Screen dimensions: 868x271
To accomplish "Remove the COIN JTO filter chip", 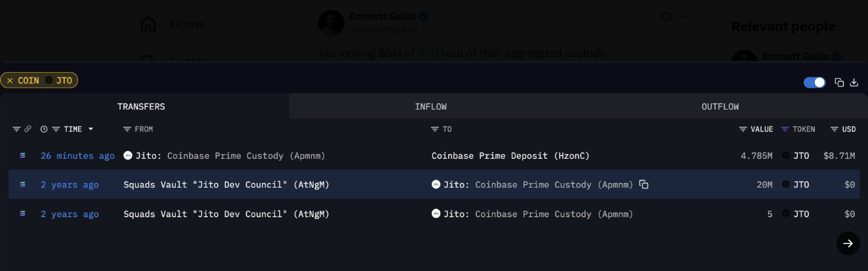I will coord(10,80).
